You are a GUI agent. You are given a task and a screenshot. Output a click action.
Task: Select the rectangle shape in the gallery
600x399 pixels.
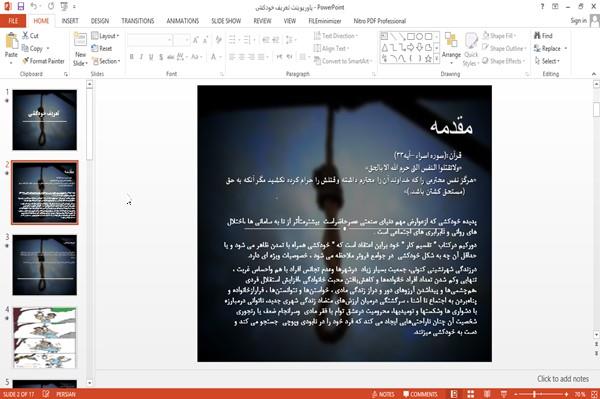coord(411,37)
